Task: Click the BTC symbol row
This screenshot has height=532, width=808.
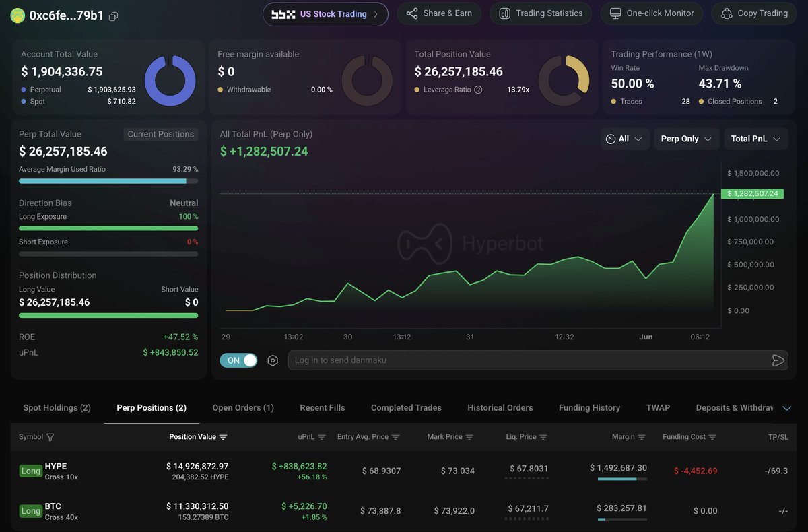Action: (x=404, y=511)
